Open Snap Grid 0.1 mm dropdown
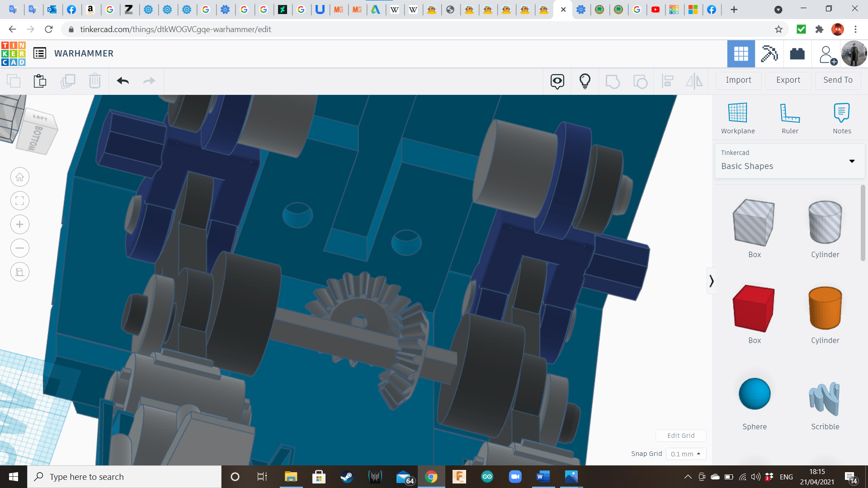The image size is (868, 488). [x=686, y=454]
